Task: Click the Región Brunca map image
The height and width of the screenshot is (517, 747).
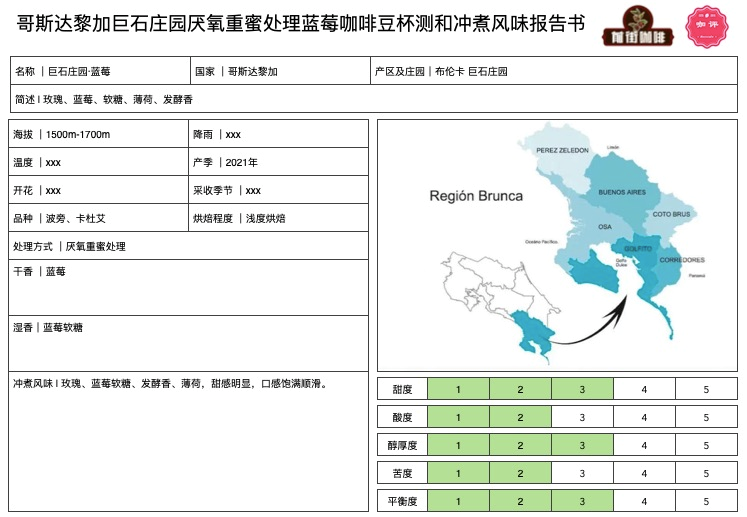Action: pos(557,245)
